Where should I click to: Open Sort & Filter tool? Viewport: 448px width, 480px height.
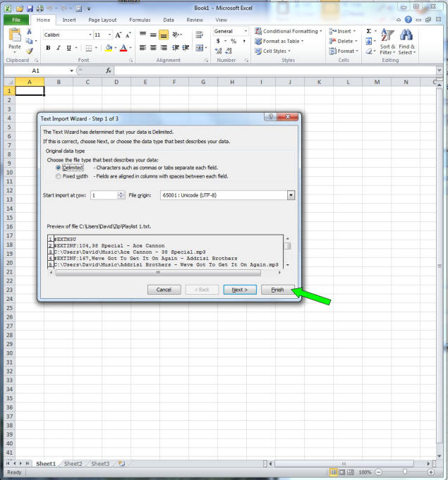point(387,42)
